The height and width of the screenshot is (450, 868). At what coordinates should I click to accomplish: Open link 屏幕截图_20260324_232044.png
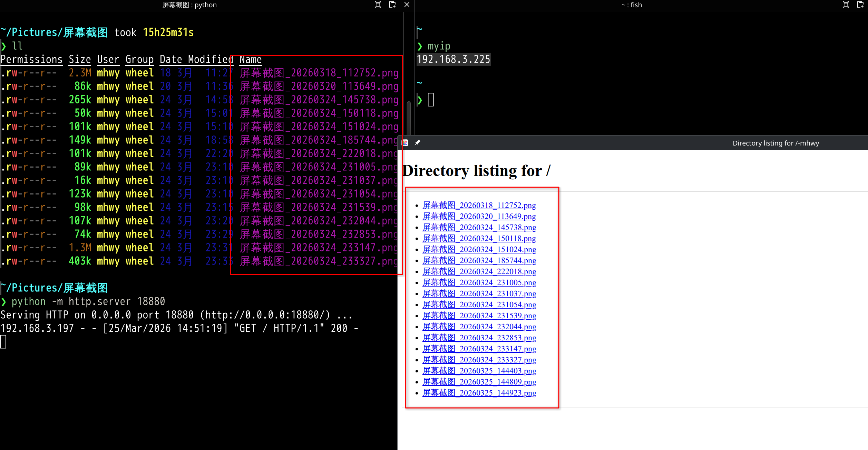click(x=479, y=327)
